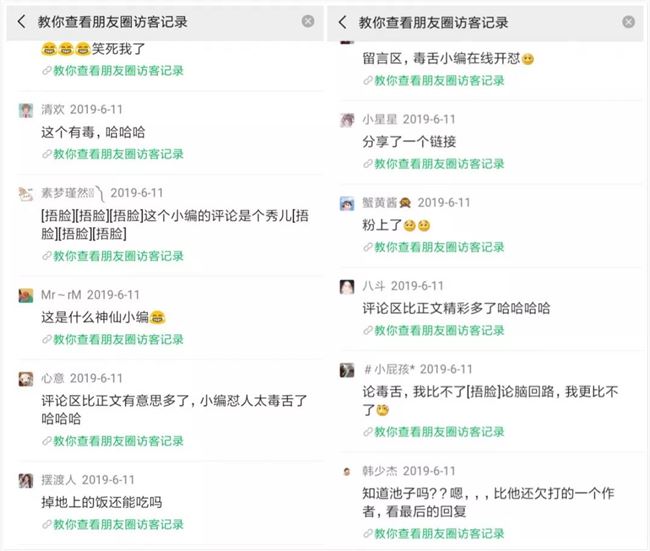Tap 小星星's avatar
This screenshot has width=650, height=551.
point(347,119)
